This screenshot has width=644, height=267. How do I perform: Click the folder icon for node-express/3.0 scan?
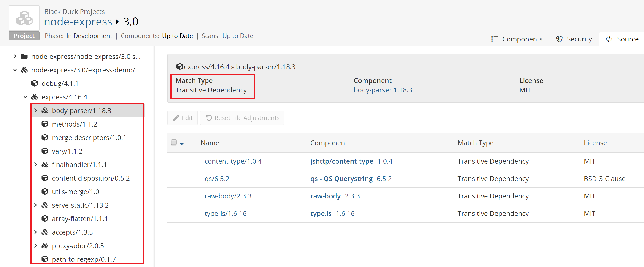click(x=24, y=56)
